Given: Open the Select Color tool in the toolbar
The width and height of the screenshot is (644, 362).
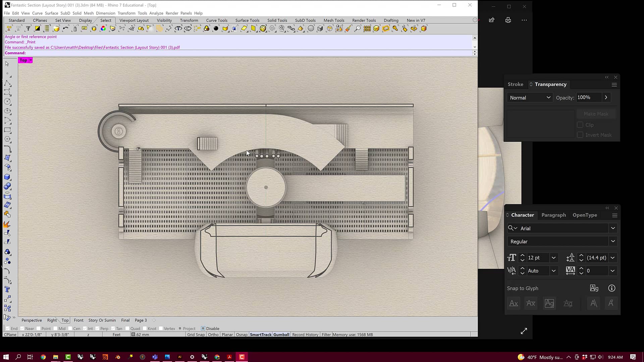Looking at the screenshot, I should tap(103, 29).
